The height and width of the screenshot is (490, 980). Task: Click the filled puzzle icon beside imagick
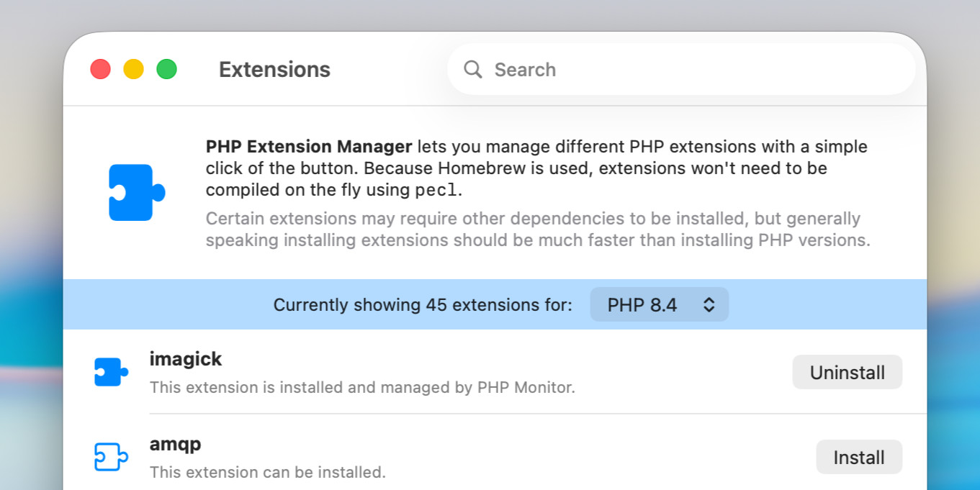112,373
